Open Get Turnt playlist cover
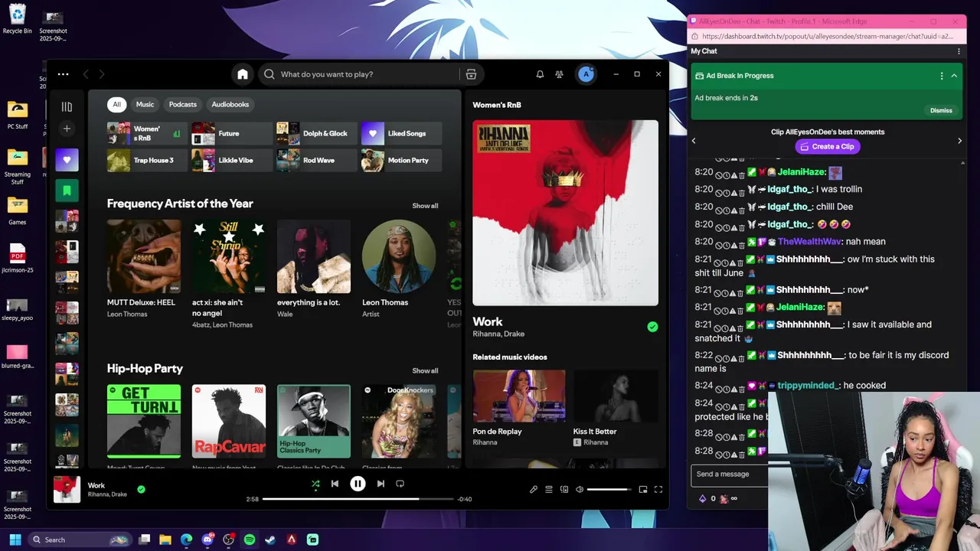This screenshot has height=551, width=980. pyautogui.click(x=144, y=421)
